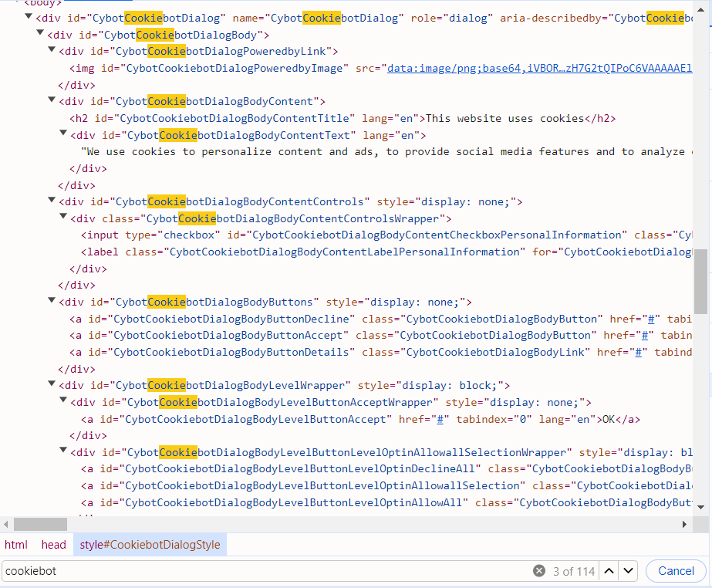Jump to next search result

(x=629, y=571)
